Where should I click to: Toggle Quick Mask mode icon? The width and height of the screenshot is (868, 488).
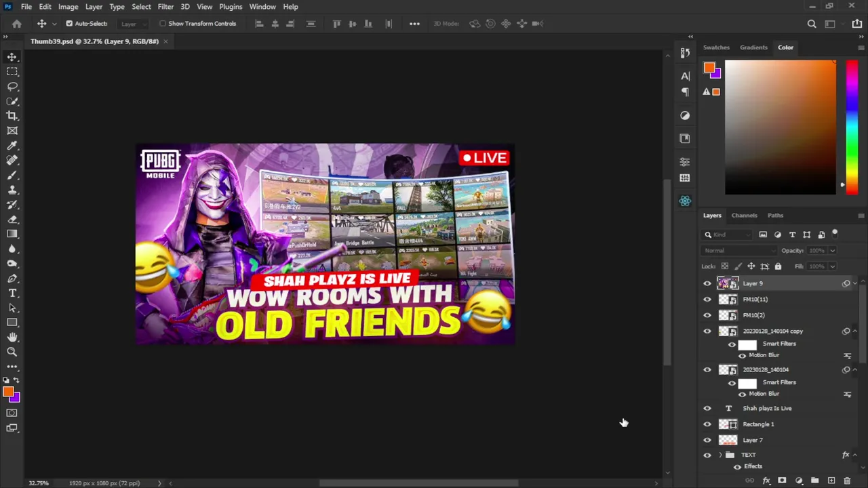[12, 413]
